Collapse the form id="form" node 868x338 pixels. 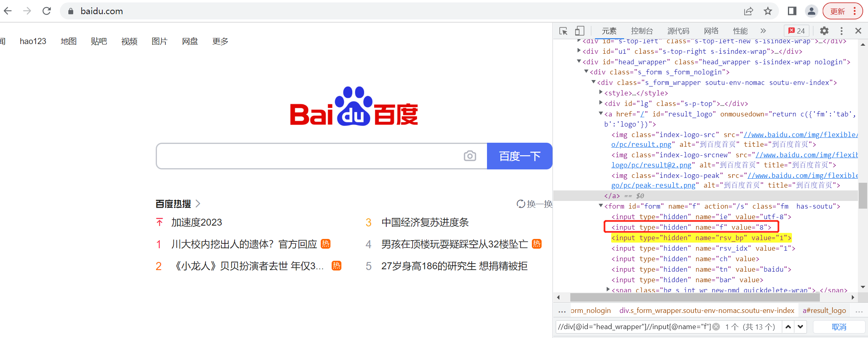[601, 206]
